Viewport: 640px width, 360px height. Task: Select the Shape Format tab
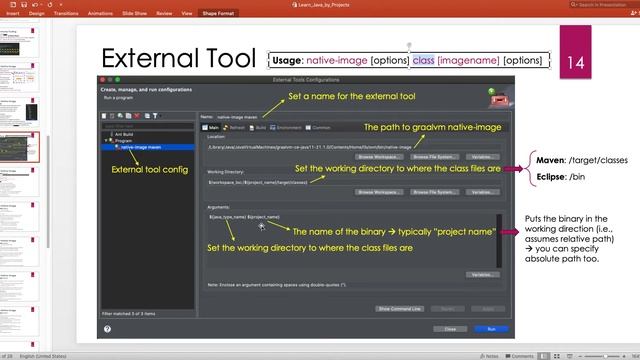[218, 13]
